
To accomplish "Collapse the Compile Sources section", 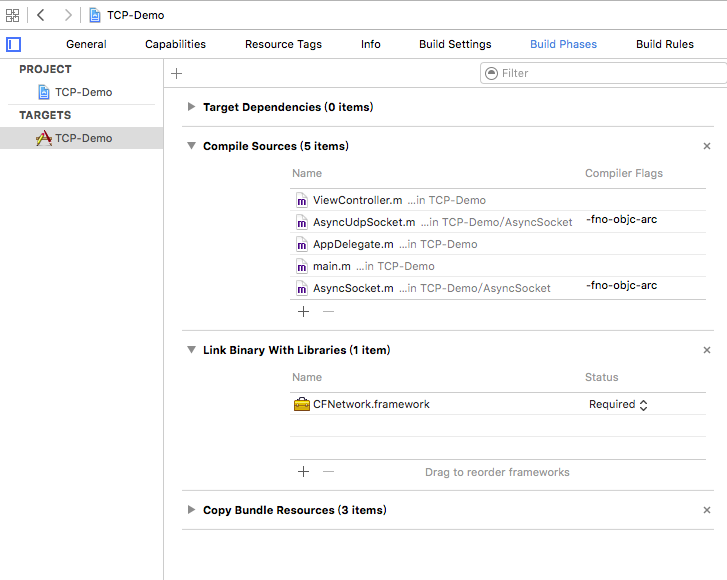I will 191,146.
